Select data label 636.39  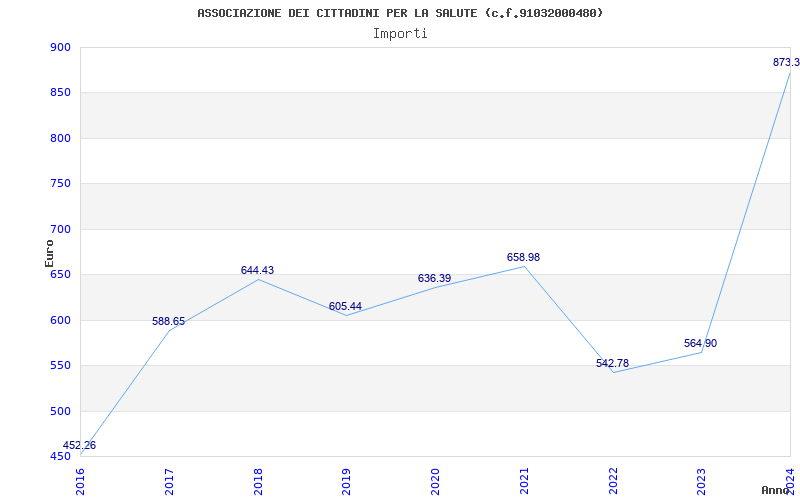pos(434,279)
